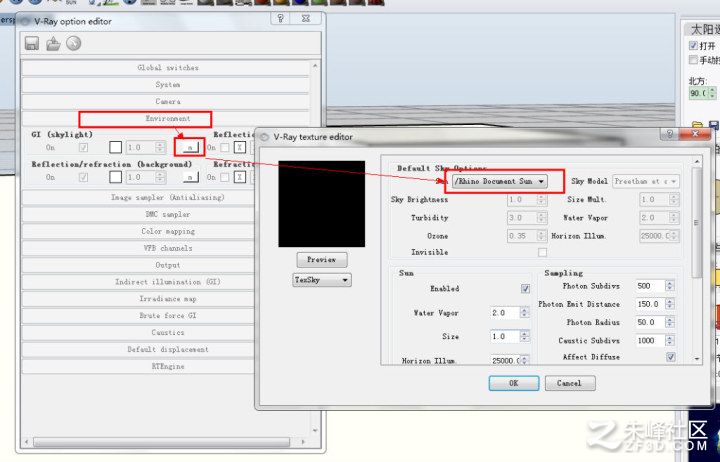Click the load options folder icon

click(x=53, y=44)
